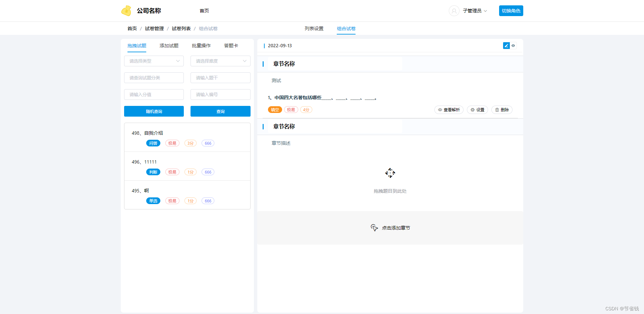The width and height of the screenshot is (644, 314).
Task: Click the 拖拽题目到此处 drop area text
Action: point(390,191)
